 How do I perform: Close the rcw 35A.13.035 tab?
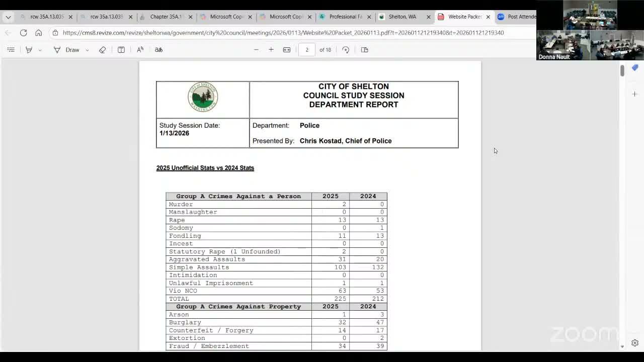70,17
